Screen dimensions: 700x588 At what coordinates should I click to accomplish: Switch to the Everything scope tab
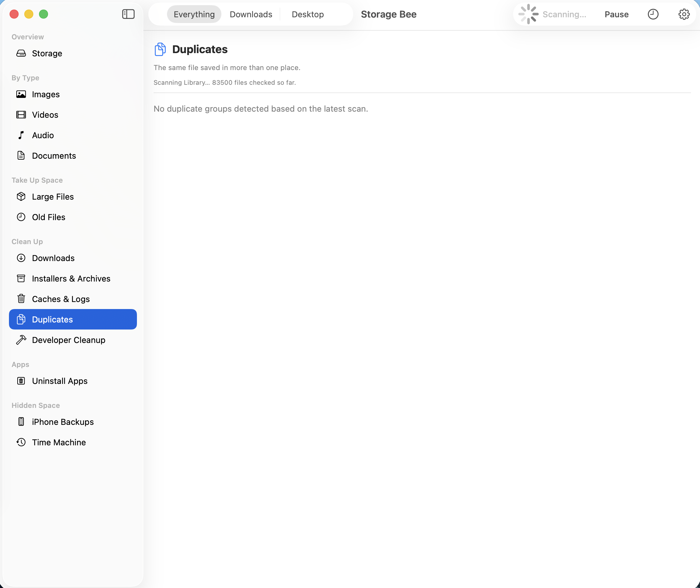point(194,14)
